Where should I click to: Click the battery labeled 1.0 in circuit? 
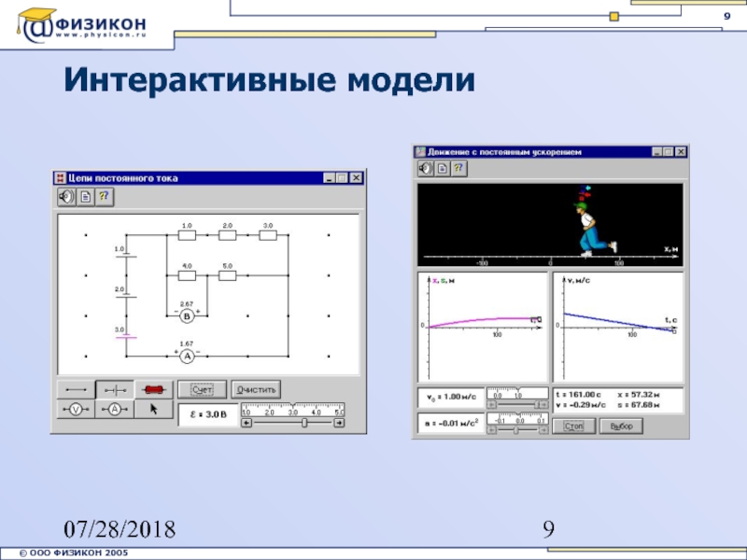pyautogui.click(x=126, y=256)
